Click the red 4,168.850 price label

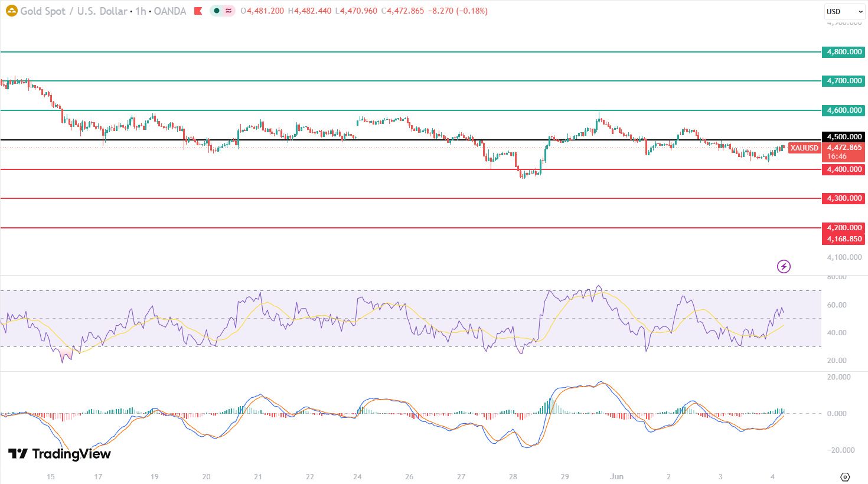click(x=844, y=239)
